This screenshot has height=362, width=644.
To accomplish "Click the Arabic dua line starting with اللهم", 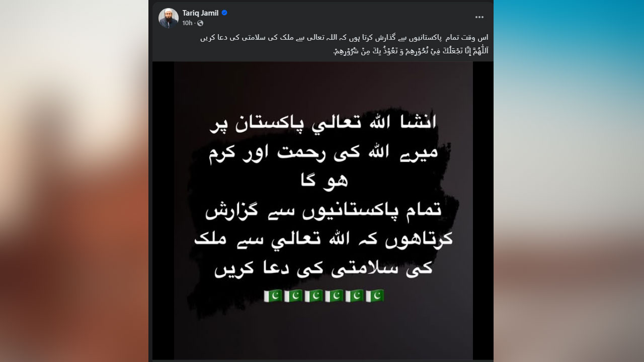I will click(x=411, y=51).
